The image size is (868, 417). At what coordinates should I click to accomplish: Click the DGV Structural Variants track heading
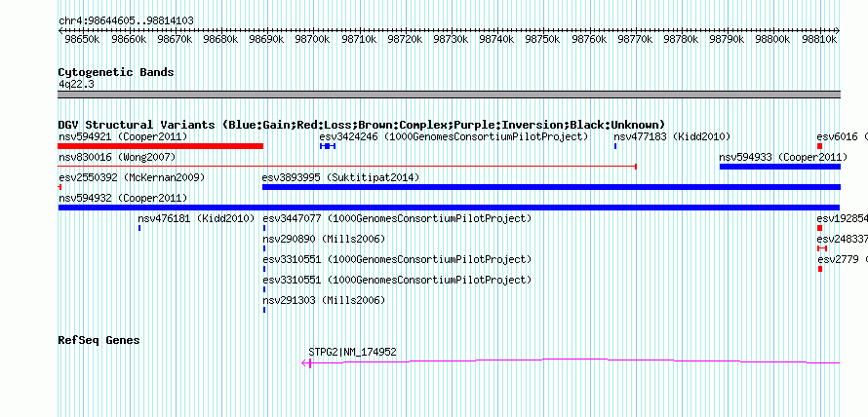[x=362, y=125]
